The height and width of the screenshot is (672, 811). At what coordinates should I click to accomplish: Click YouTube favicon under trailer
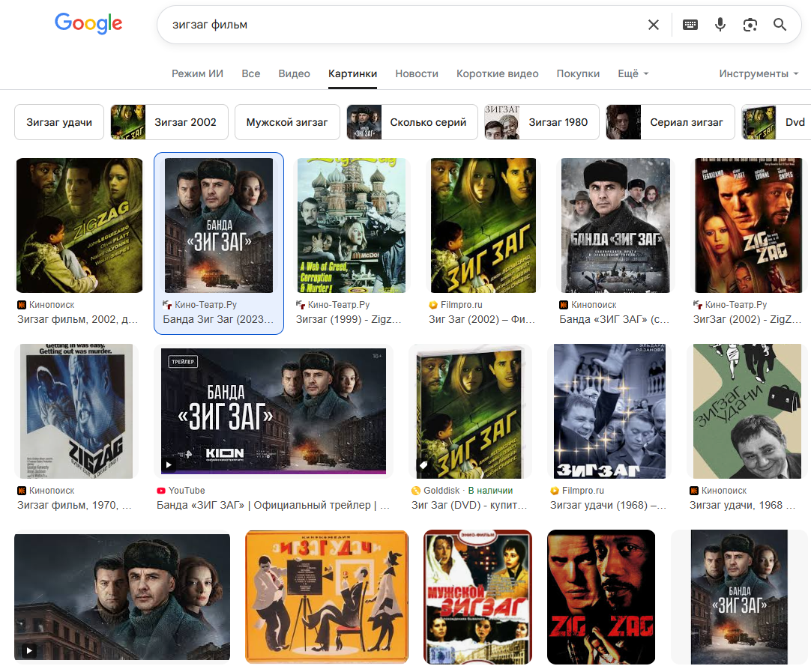pos(161,491)
